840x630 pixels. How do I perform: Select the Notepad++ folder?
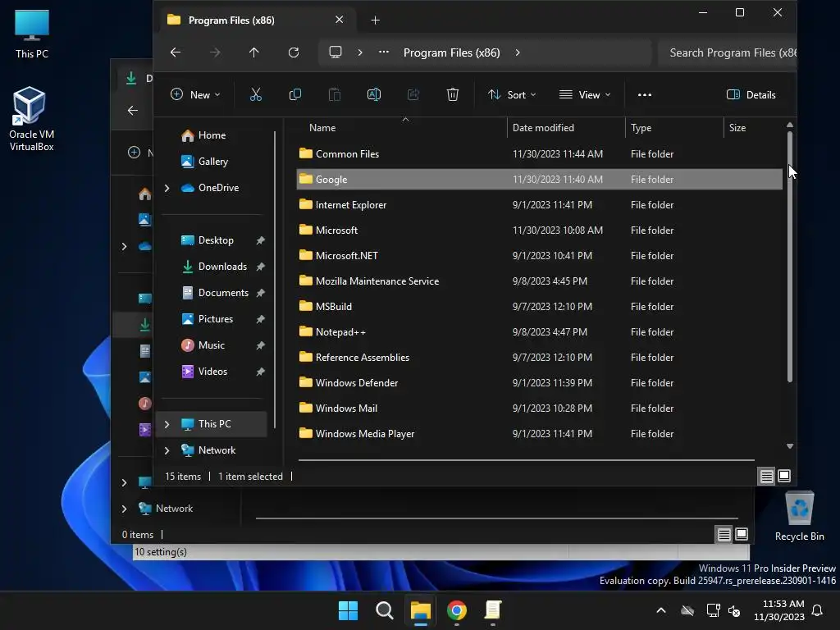point(539,332)
